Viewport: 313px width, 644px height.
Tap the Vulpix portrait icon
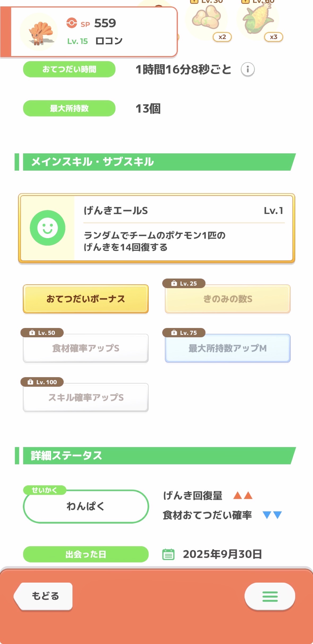point(39,32)
